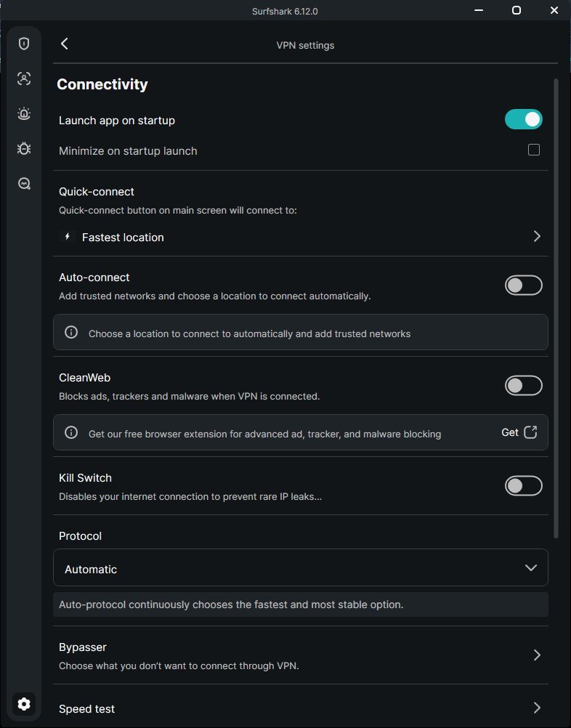
Task: Open the Search magnifier icon in sidebar
Action: (x=24, y=183)
